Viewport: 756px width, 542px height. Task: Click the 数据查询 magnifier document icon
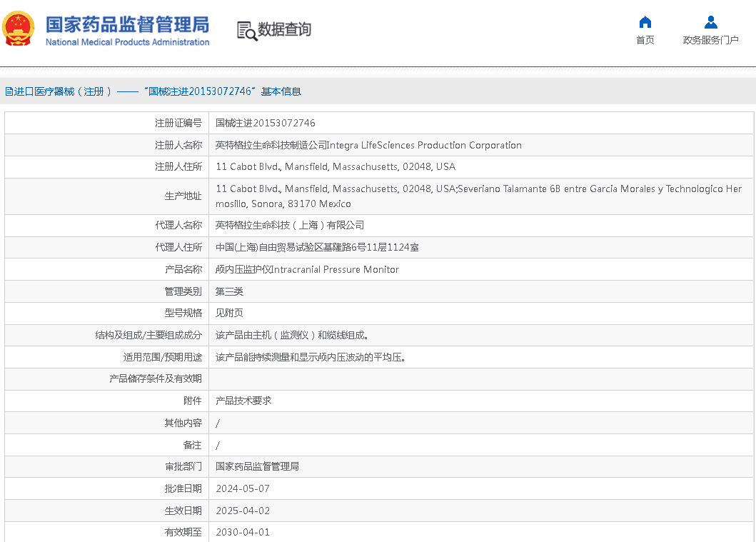click(246, 31)
